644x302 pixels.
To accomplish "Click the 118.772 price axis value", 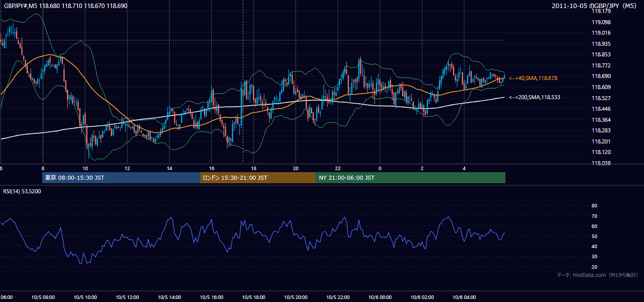I will (x=601, y=65).
